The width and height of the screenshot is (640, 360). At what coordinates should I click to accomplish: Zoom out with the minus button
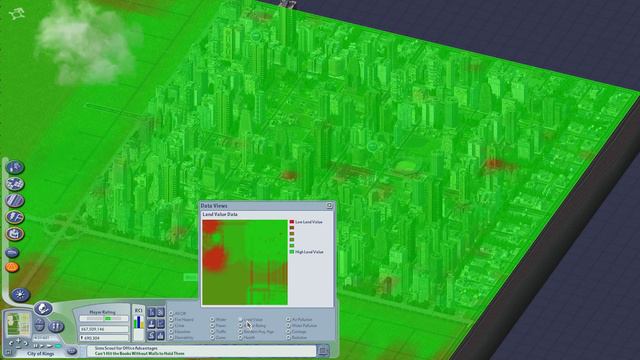(x=18, y=347)
